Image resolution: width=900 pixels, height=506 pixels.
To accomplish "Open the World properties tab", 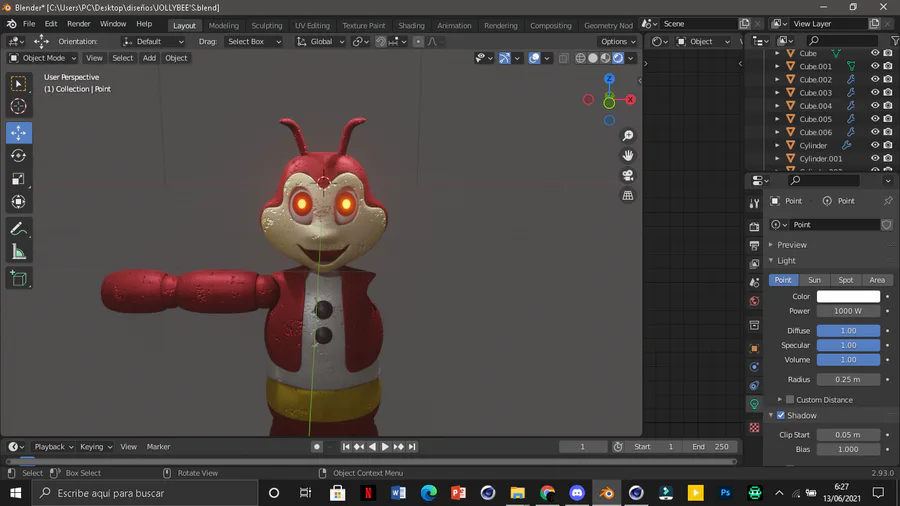I will point(754,301).
